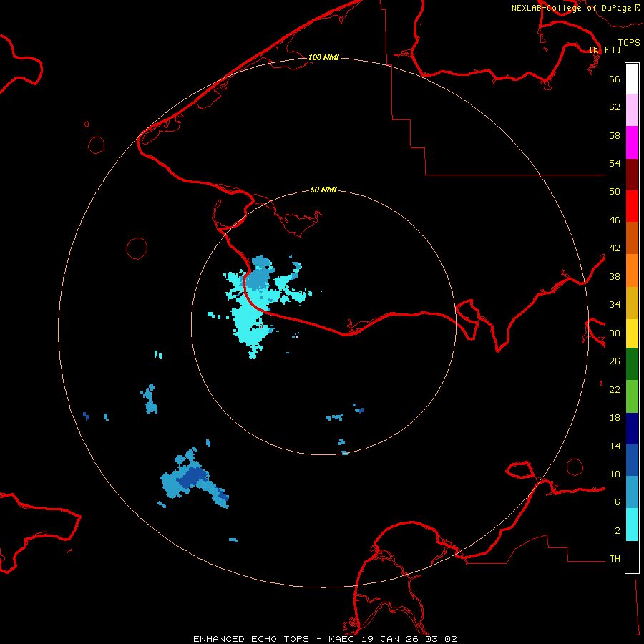Select the light pink legend color band
The image size is (644, 644).
(632, 109)
